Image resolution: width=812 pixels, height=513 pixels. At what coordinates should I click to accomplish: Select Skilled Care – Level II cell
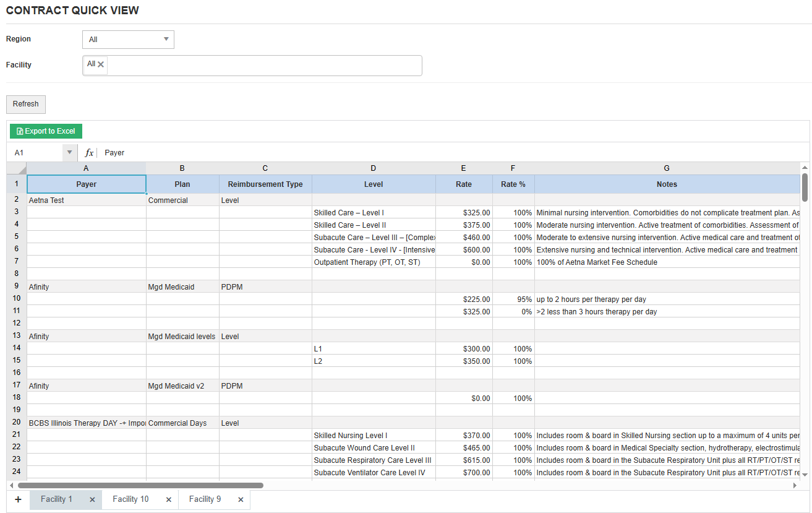pyautogui.click(x=374, y=225)
